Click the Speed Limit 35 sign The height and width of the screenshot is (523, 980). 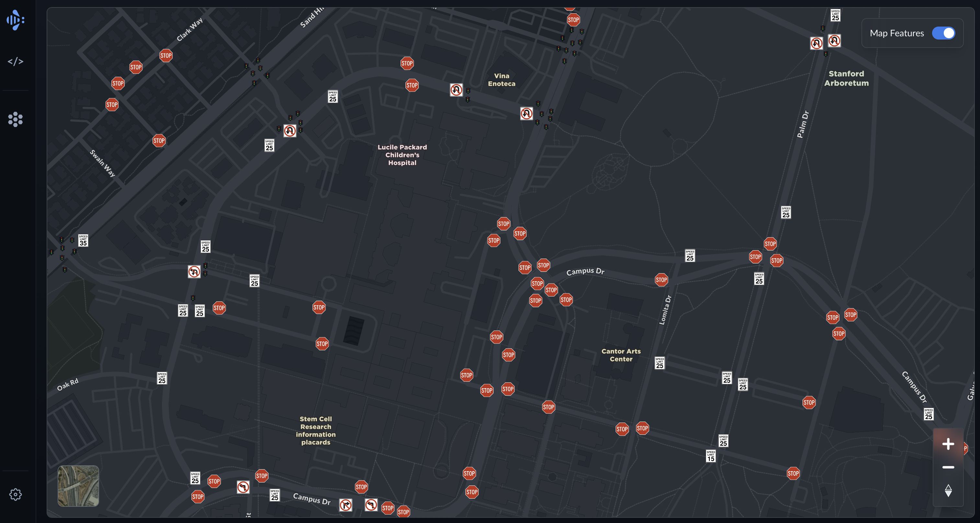tap(83, 240)
